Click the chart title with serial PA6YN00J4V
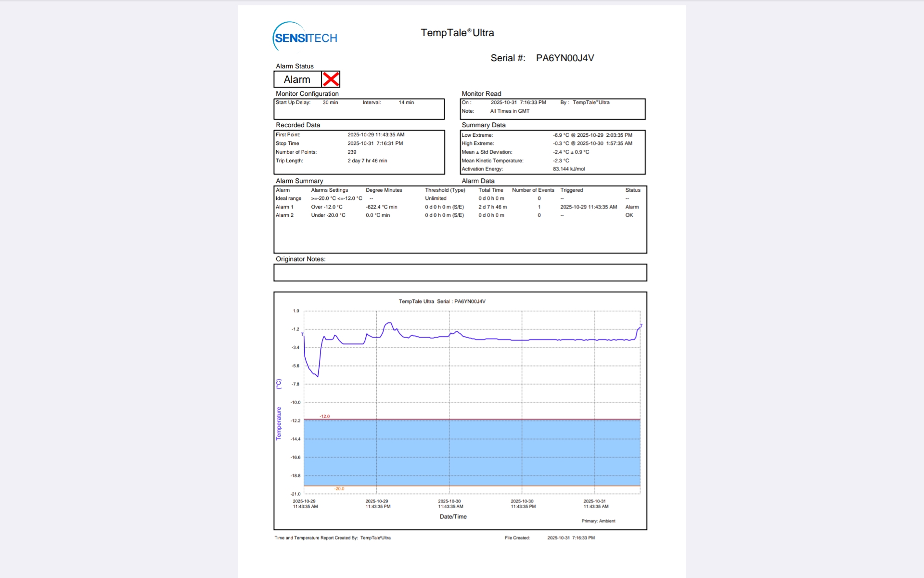This screenshot has width=924, height=578. [x=442, y=302]
